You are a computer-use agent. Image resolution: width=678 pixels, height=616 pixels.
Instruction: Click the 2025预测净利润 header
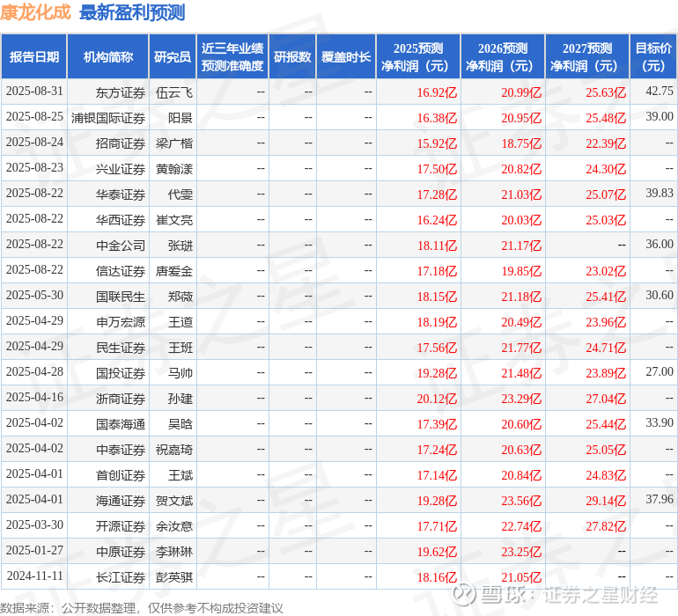(x=417, y=57)
